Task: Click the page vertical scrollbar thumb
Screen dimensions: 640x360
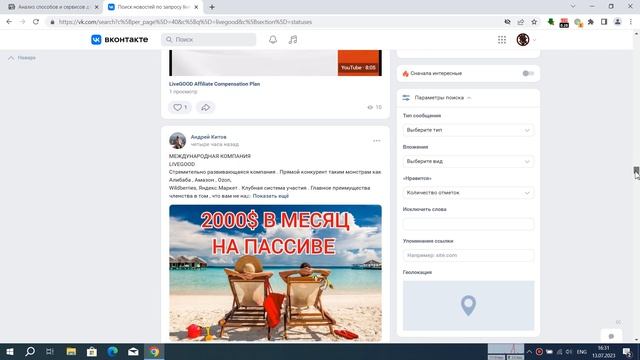Action: tap(636, 171)
